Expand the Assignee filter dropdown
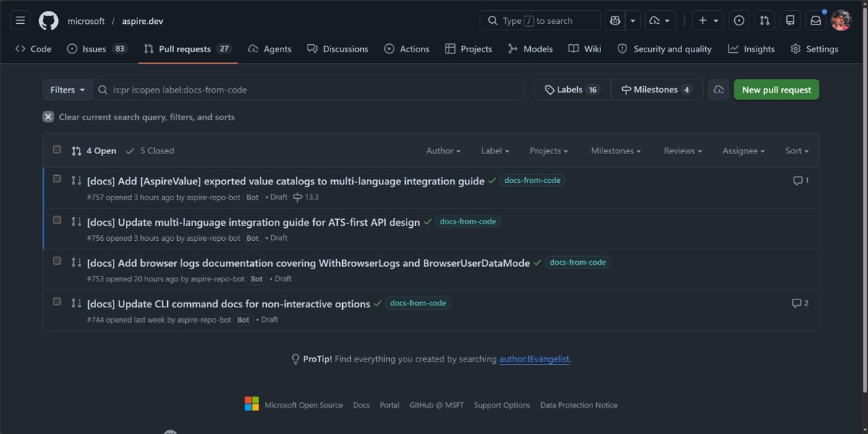The height and width of the screenshot is (434, 868). point(744,150)
